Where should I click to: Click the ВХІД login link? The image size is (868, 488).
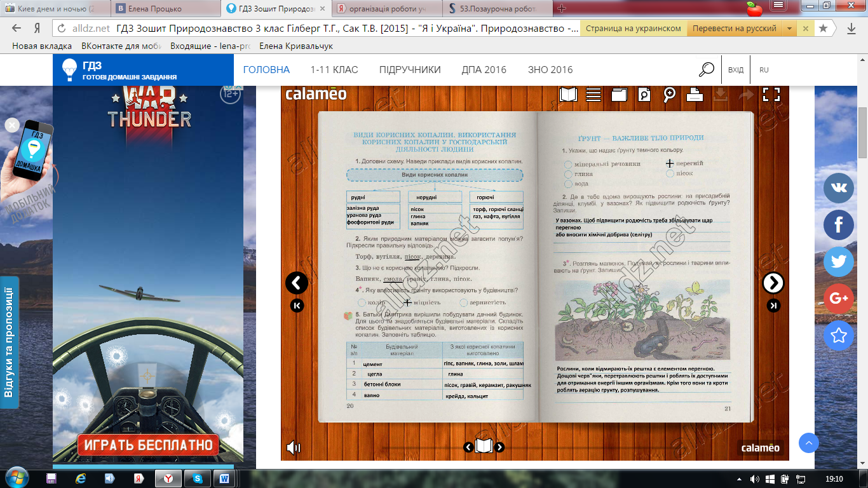pyautogui.click(x=736, y=70)
